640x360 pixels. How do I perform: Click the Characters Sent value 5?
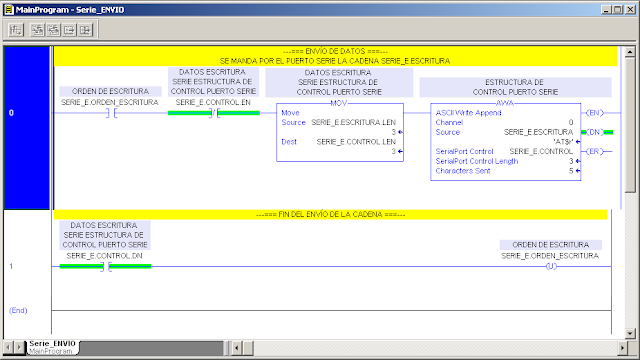pyautogui.click(x=571, y=171)
